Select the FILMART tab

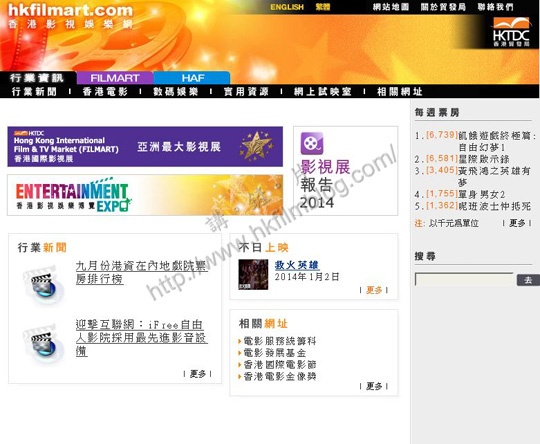115,78
